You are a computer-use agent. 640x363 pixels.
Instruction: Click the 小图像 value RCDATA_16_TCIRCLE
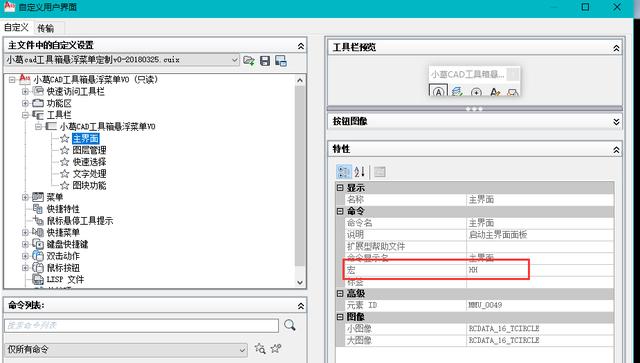click(x=504, y=329)
